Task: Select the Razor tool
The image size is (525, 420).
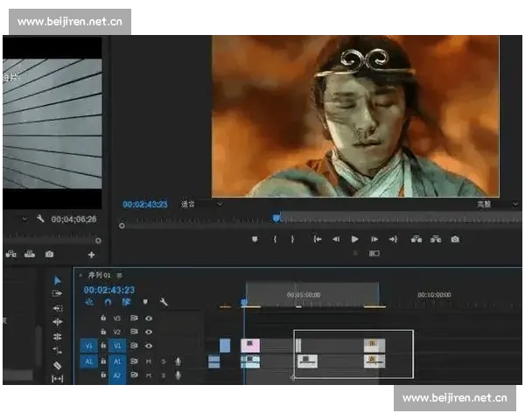Action: point(57,365)
